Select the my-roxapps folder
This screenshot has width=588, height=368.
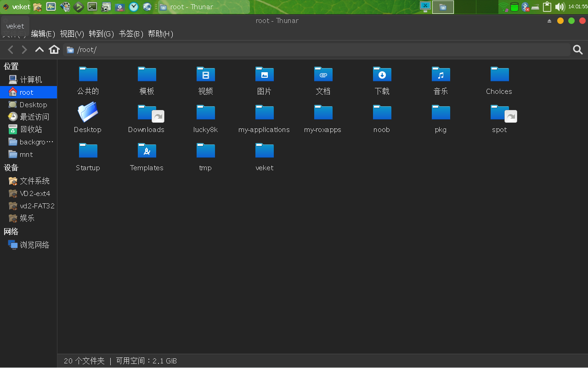click(323, 118)
